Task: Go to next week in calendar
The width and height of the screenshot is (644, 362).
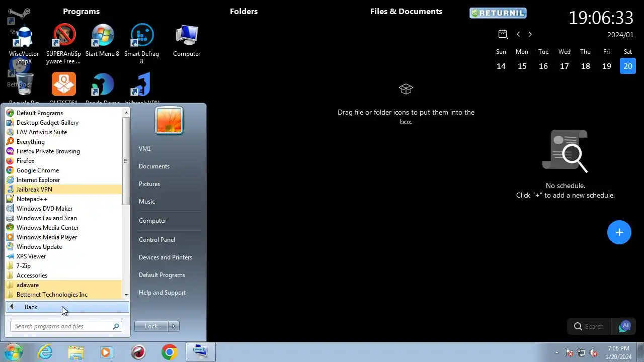Action: [x=530, y=34]
